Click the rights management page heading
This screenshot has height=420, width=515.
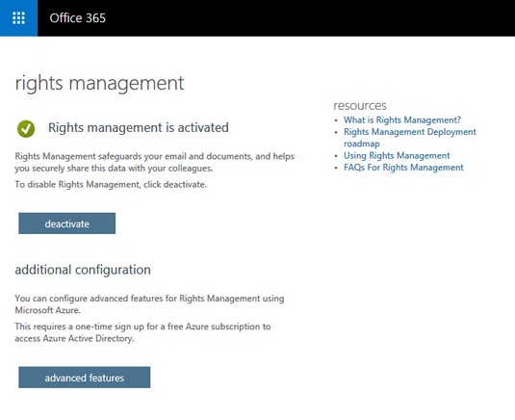99,83
